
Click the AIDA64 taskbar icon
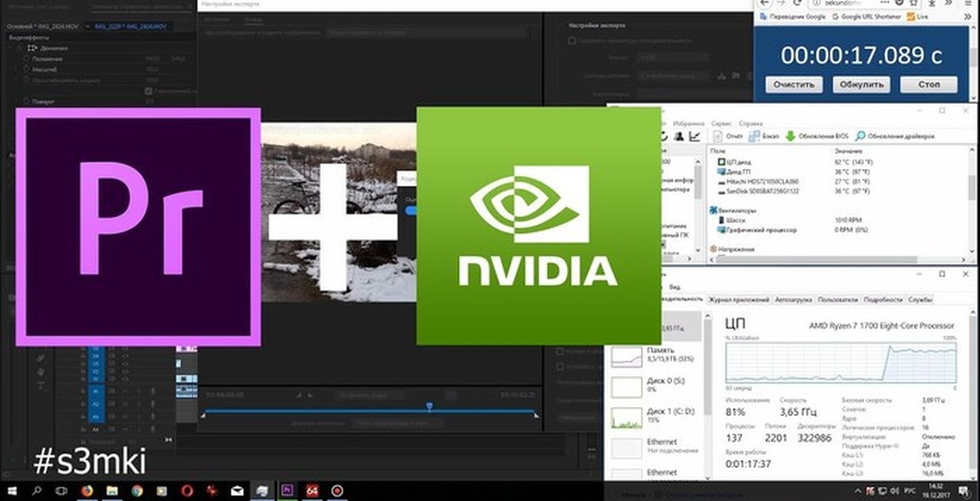coord(312,490)
